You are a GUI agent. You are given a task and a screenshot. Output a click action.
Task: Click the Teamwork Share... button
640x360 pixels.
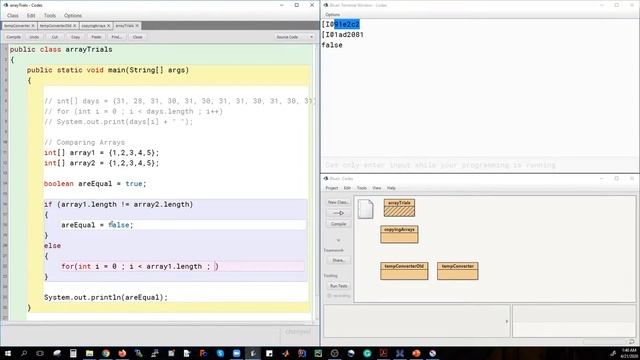point(338,260)
